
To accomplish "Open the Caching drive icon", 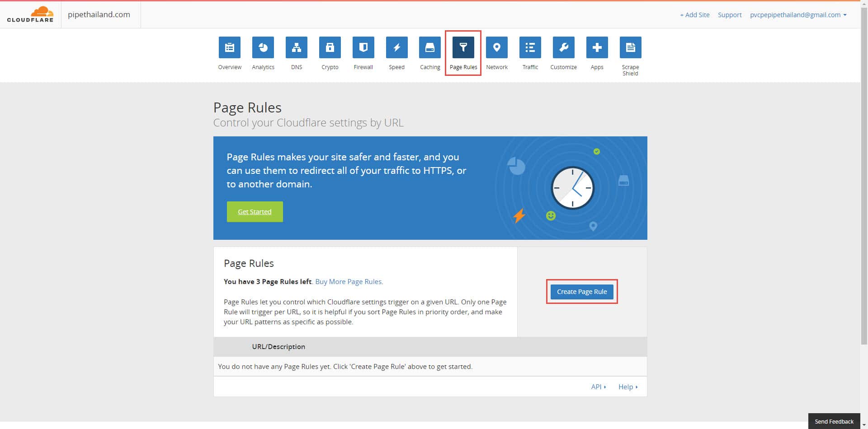I will (430, 47).
